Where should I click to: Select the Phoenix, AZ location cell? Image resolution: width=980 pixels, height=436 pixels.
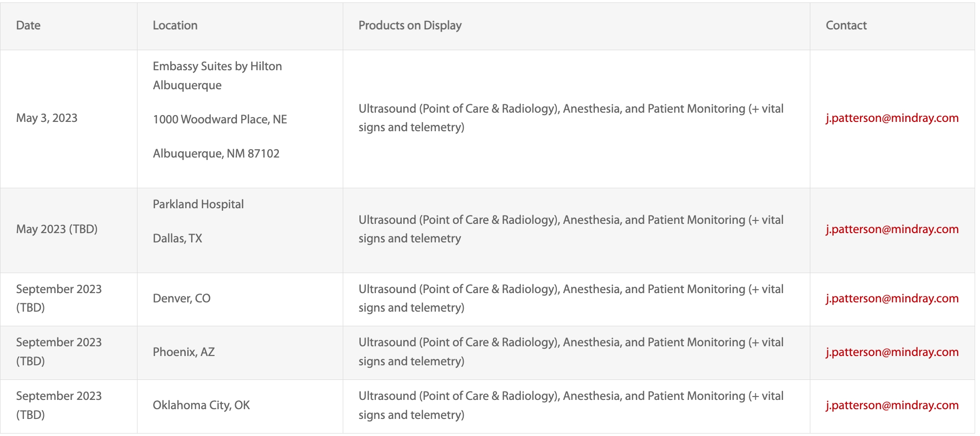coord(184,352)
